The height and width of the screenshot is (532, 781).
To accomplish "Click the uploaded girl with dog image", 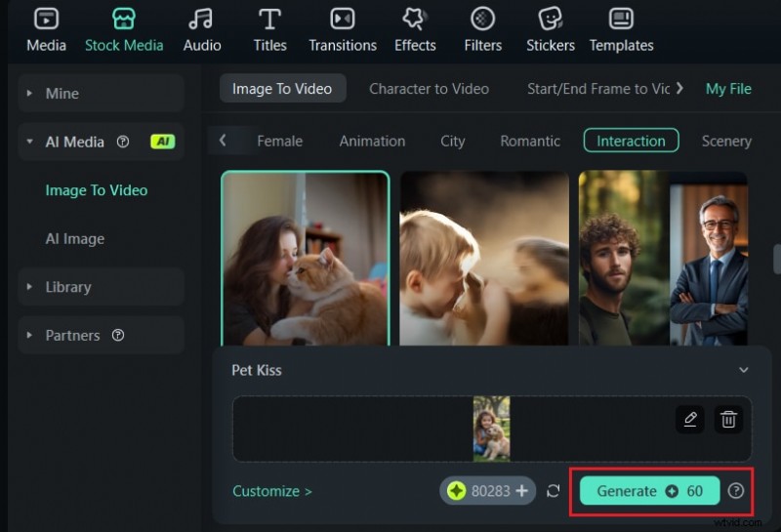I will tap(492, 429).
